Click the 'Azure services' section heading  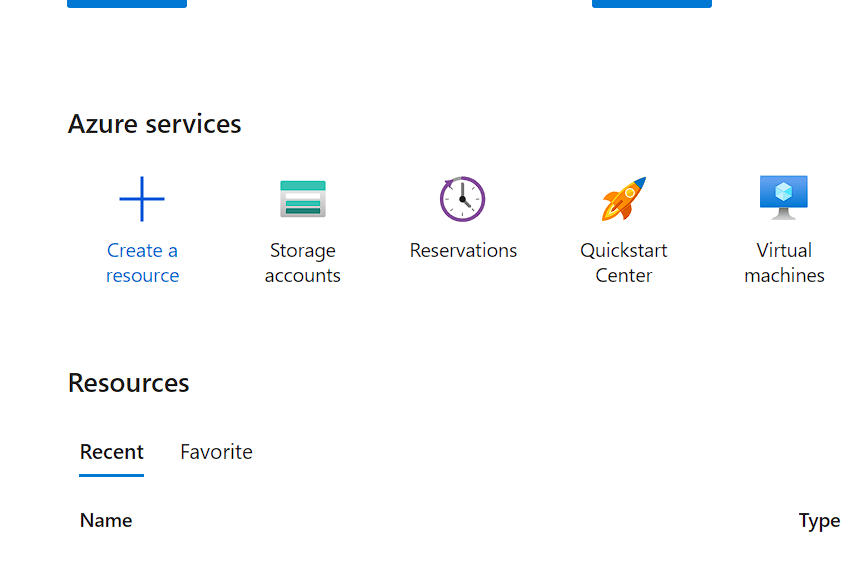pos(154,124)
